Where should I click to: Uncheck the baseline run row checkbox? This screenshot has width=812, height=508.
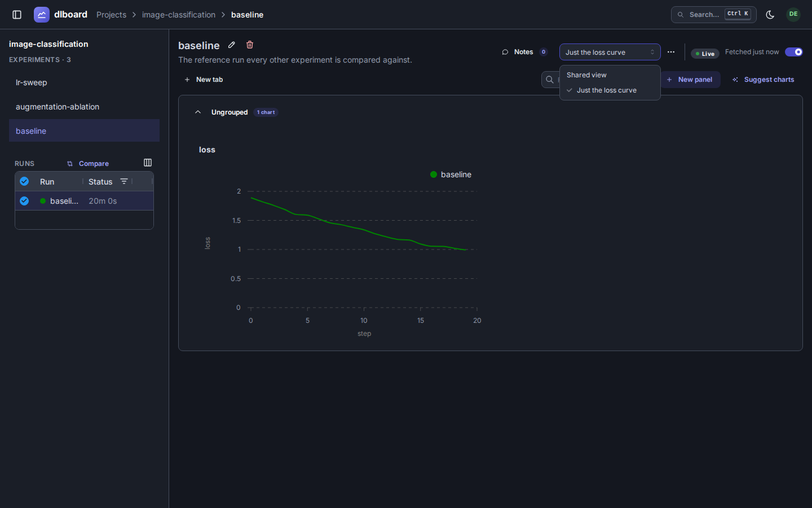click(x=24, y=200)
